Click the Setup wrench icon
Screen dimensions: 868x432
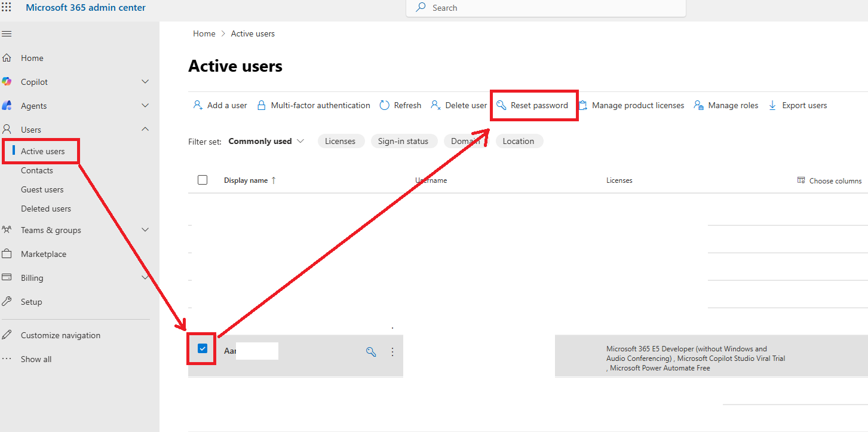[x=7, y=302]
